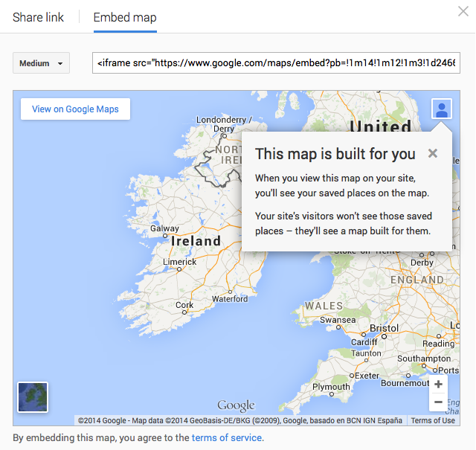This screenshot has height=450, width=476.
Task: Click the Google logo on map
Action: 237,406
